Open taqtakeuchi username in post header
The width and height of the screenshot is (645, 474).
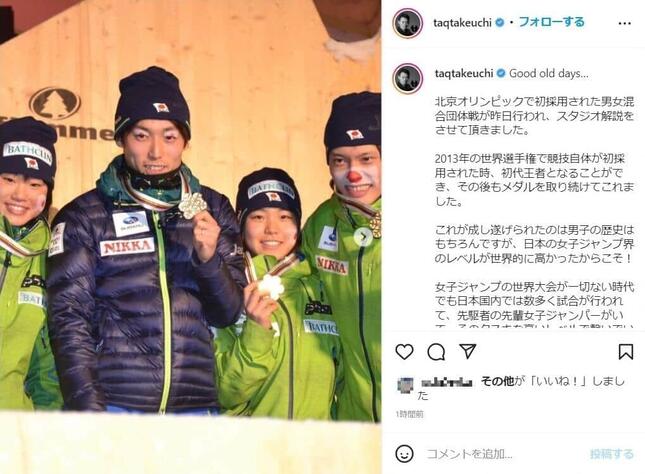point(462,23)
